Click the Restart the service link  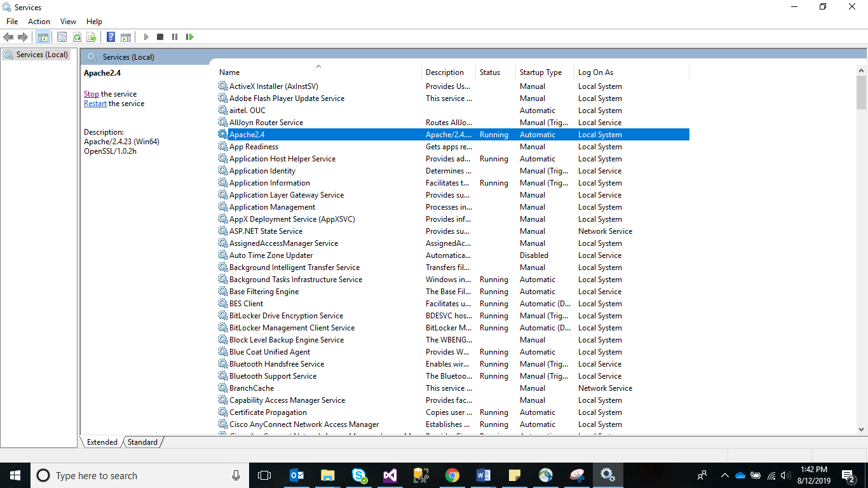point(95,104)
